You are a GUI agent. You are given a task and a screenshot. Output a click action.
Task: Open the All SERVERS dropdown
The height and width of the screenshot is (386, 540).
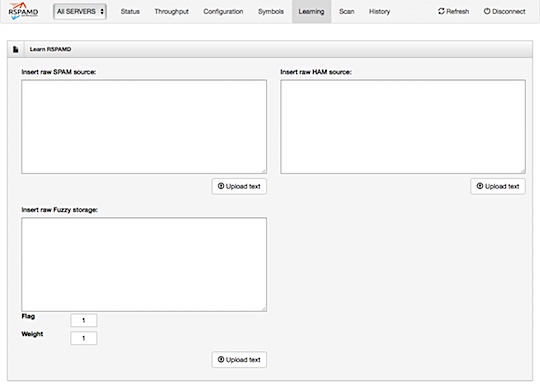tap(80, 11)
